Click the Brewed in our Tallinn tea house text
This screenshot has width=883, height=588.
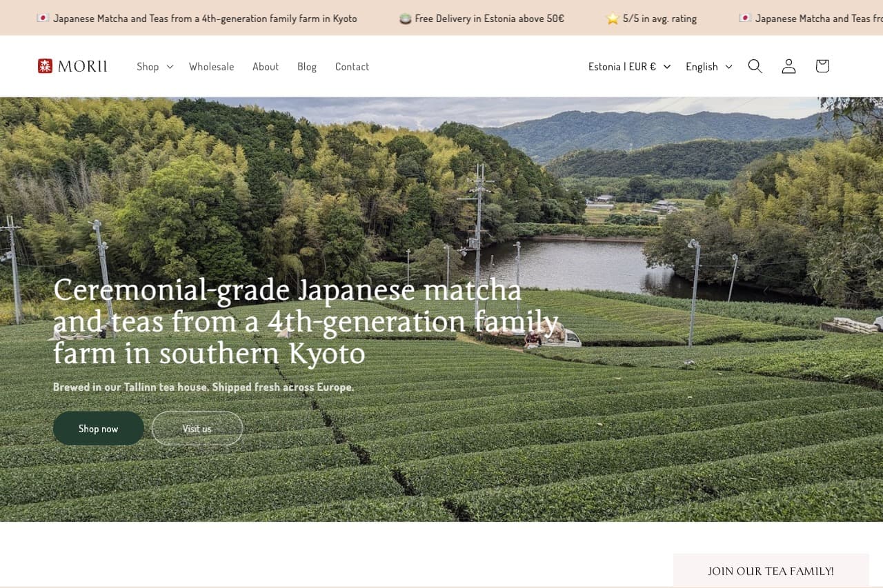pos(204,387)
